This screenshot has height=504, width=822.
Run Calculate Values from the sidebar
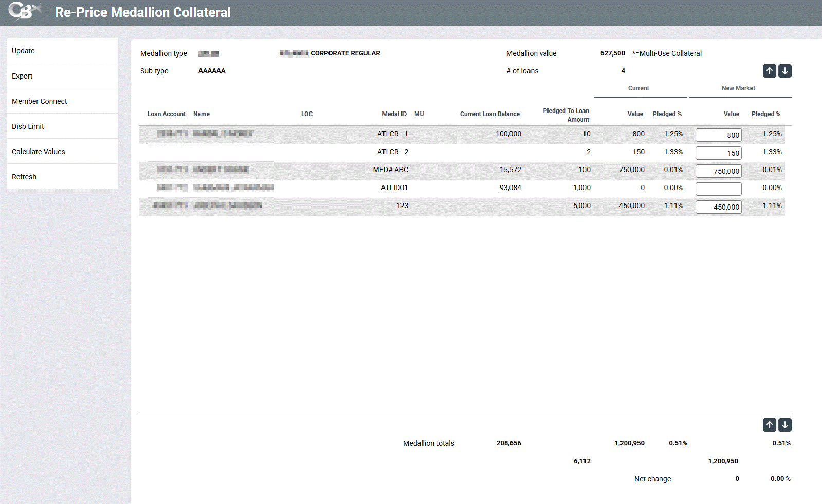point(39,152)
